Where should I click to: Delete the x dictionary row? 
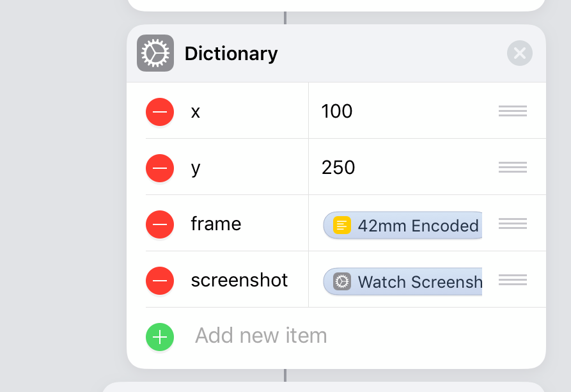[160, 112]
